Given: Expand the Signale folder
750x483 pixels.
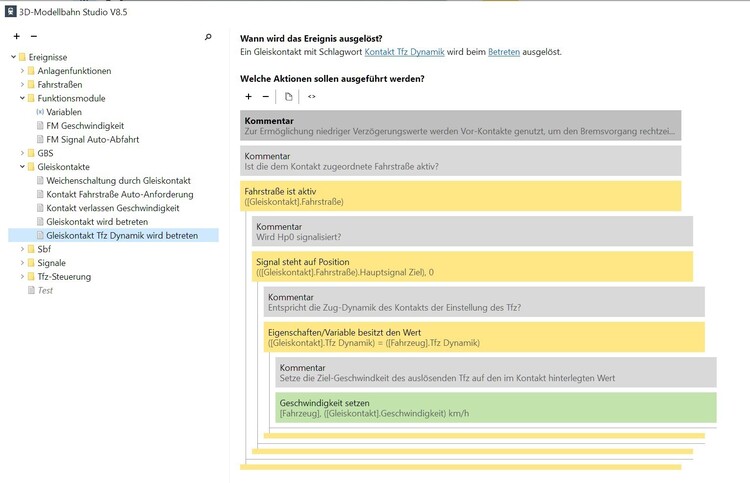Looking at the screenshot, I should [22, 263].
